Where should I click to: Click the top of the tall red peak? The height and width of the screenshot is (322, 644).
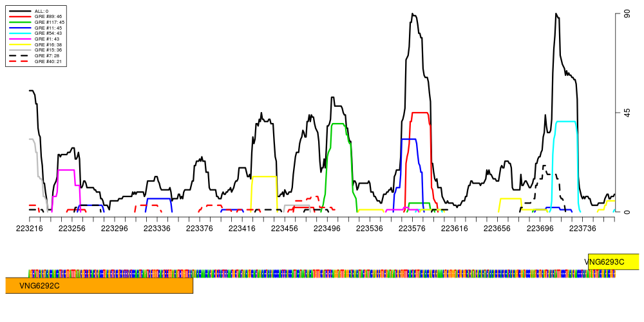[x=420, y=113]
